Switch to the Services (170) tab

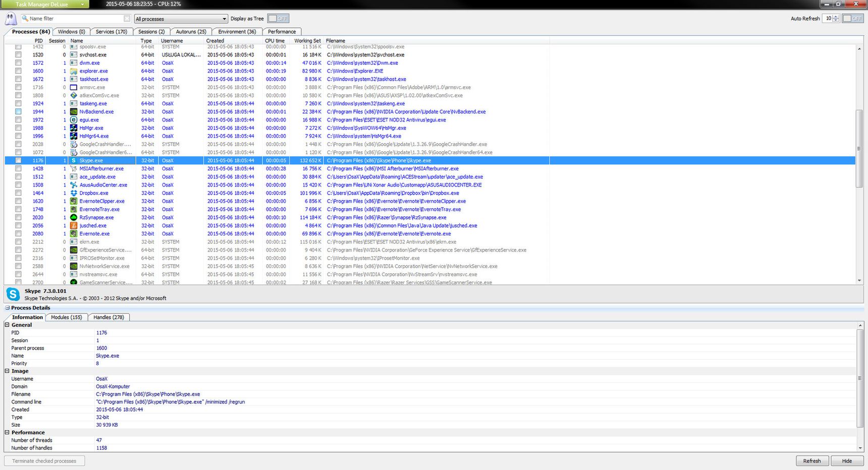112,32
